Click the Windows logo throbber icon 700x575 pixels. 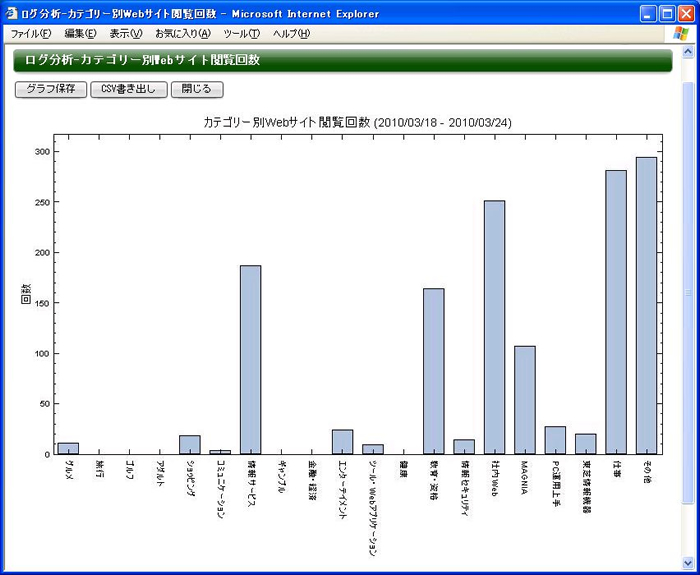tap(681, 34)
